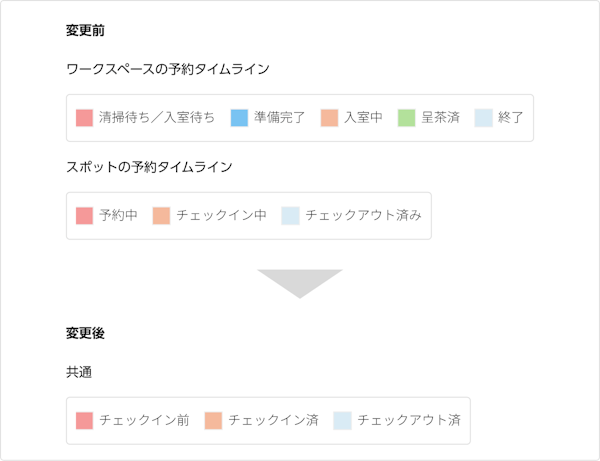Click the チェックアウト済み legend text
The image size is (600, 461).
(363, 215)
